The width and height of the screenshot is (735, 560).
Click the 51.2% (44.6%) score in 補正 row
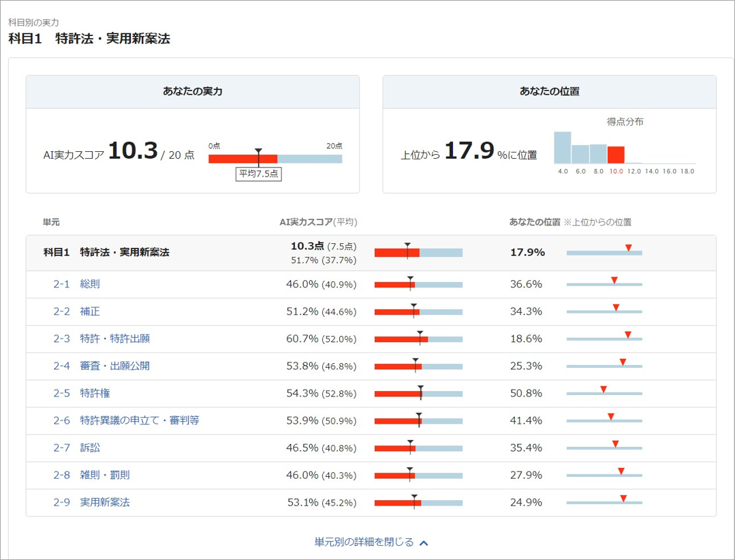[321, 311]
